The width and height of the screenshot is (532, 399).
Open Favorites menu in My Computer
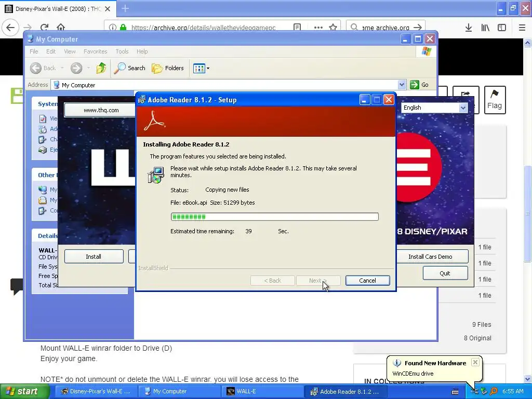(x=96, y=51)
